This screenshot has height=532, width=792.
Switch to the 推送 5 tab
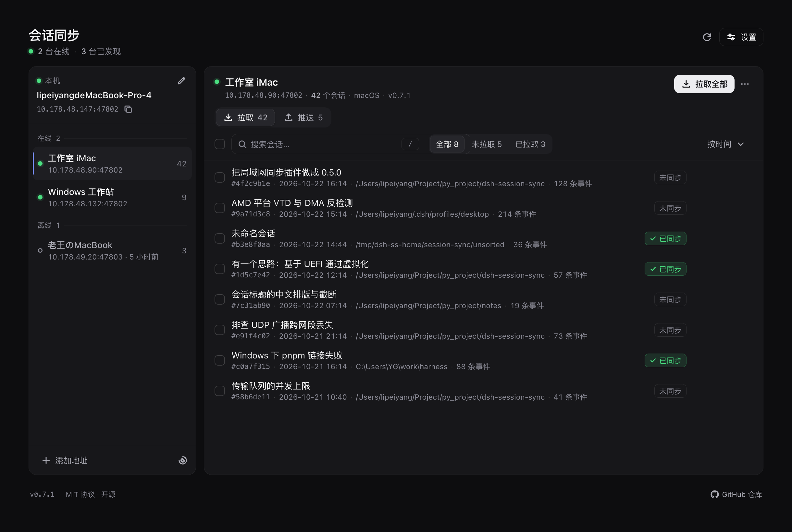click(x=303, y=117)
